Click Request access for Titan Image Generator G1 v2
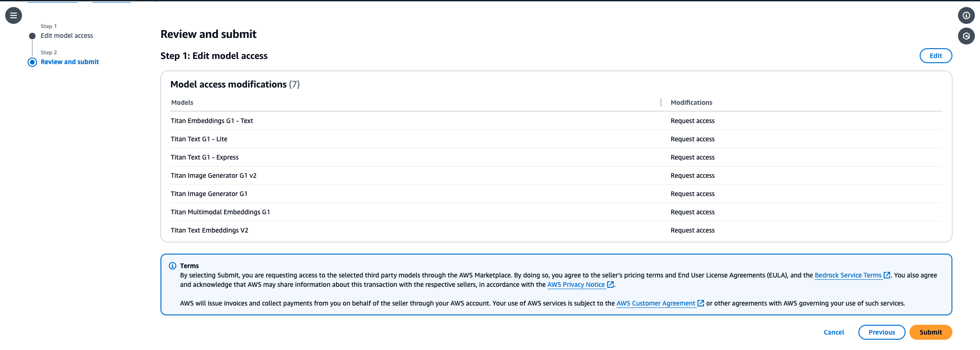 [692, 175]
